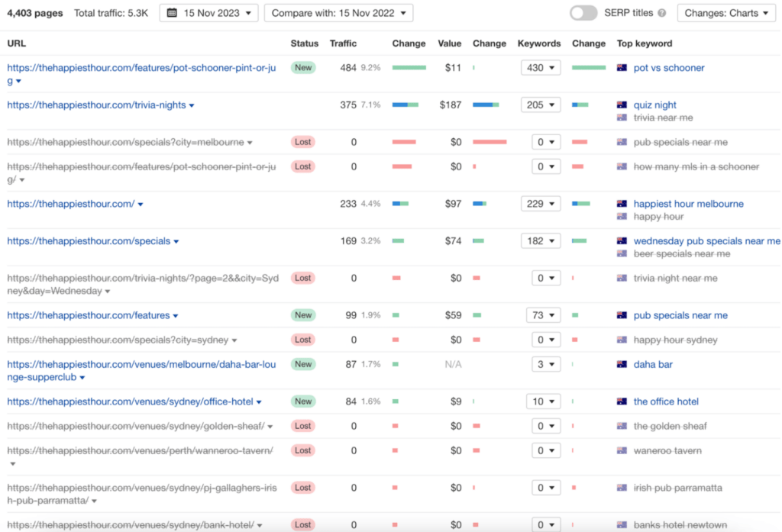782x532 pixels.
Task: Open the 3 keywords dropdown for daha-bar
Action: pos(545,365)
